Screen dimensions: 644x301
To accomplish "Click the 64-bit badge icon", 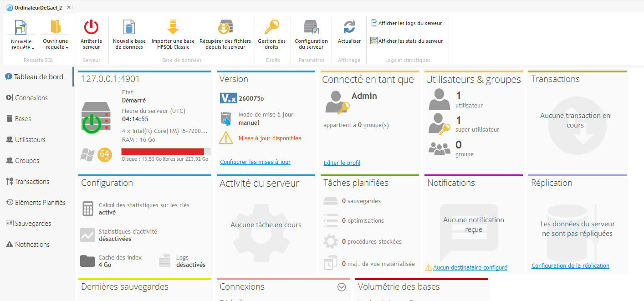I will pyautogui.click(x=105, y=155).
